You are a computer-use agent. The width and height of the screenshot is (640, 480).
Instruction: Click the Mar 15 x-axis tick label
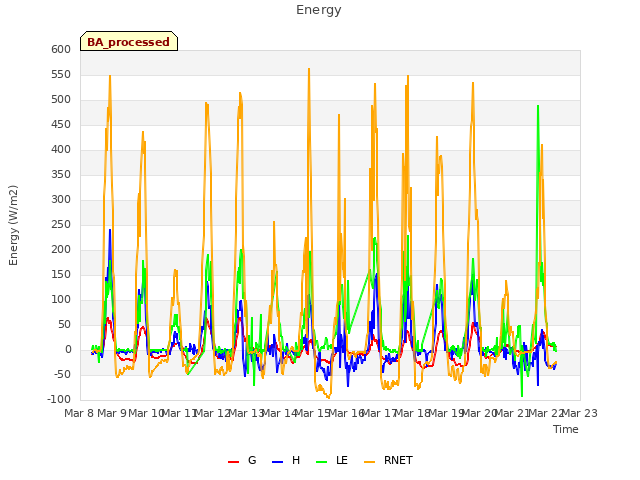pyautogui.click(x=313, y=413)
